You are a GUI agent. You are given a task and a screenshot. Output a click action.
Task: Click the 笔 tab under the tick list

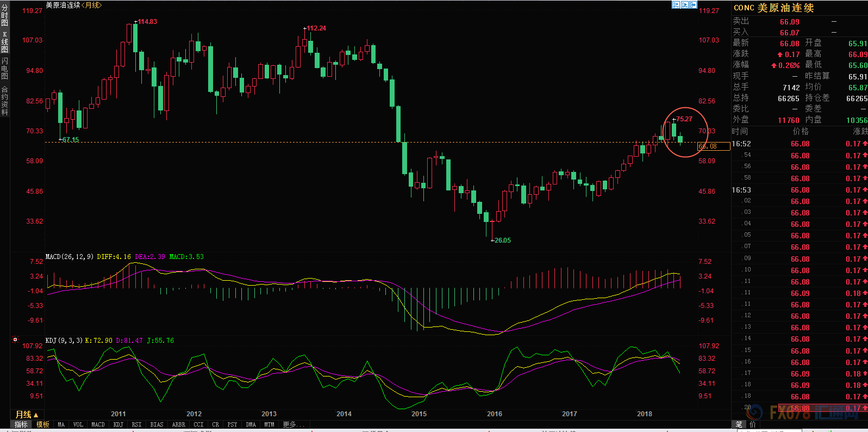click(739, 424)
